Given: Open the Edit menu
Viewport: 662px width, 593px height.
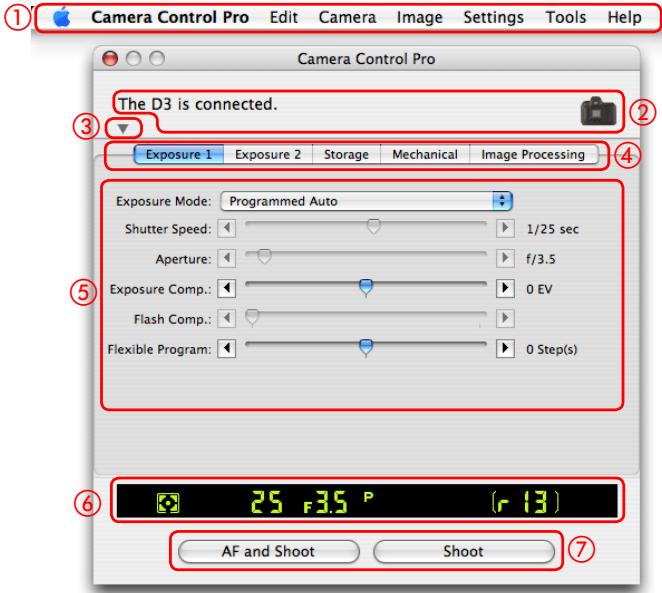Looking at the screenshot, I should pos(284,17).
